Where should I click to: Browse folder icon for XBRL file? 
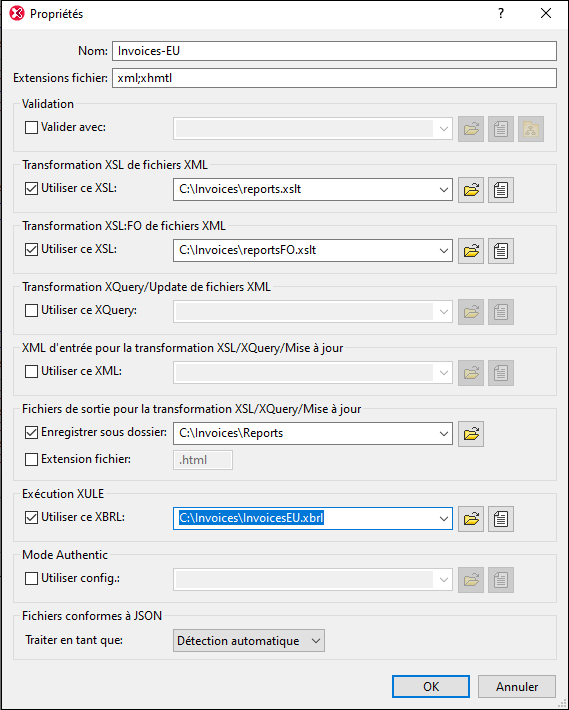pyautogui.click(x=471, y=518)
